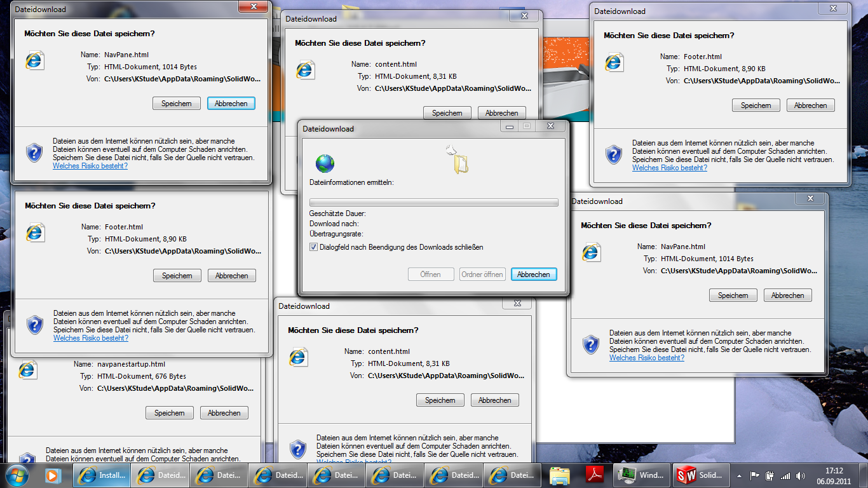
Task: Click 'HTML-Dokument, 676 Bytes' type text
Action: (142, 377)
